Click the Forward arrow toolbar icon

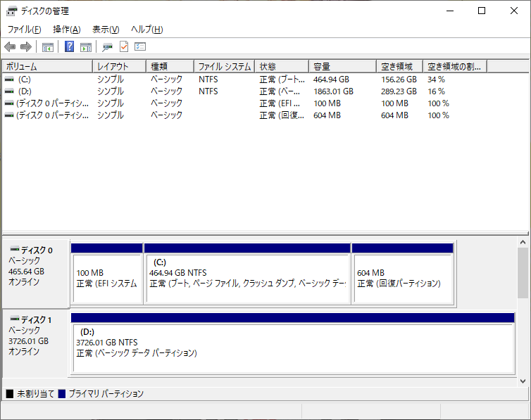point(26,47)
